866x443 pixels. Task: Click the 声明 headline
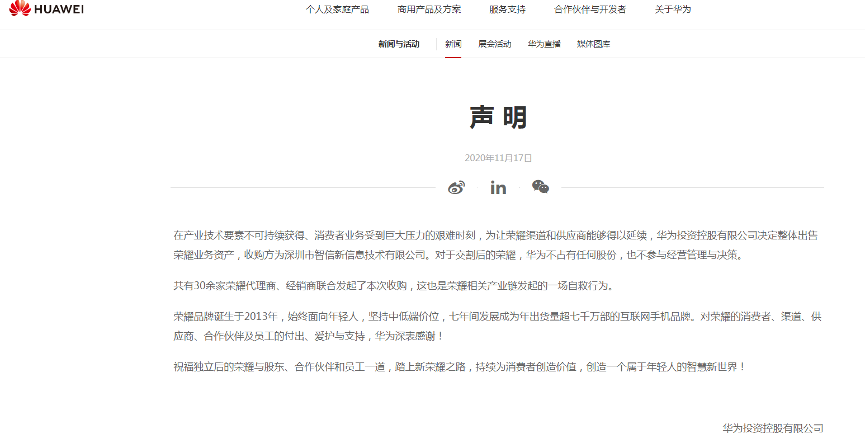tap(498, 117)
